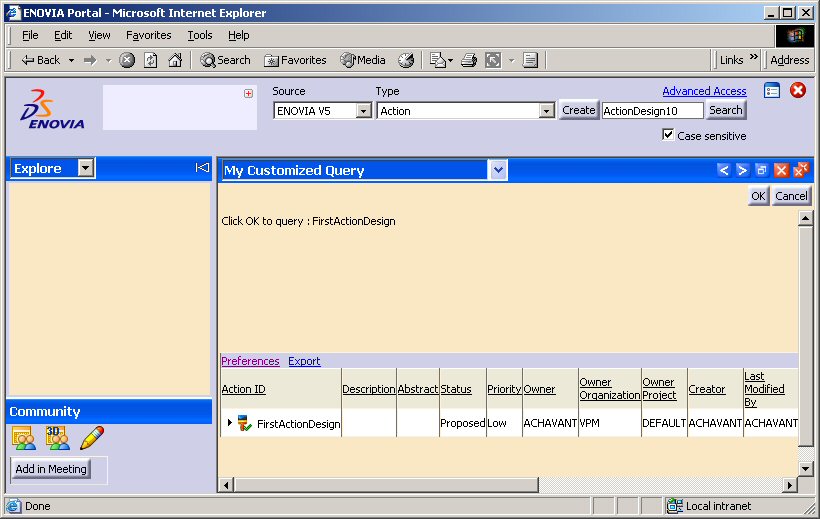Click the Discuss icon in toolbar
Screen dimensions: 820x519
(x=530, y=60)
